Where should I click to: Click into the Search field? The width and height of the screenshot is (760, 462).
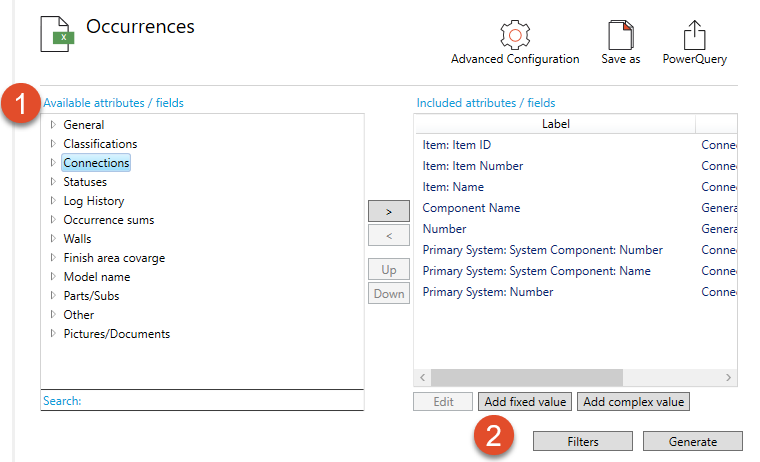(220, 400)
